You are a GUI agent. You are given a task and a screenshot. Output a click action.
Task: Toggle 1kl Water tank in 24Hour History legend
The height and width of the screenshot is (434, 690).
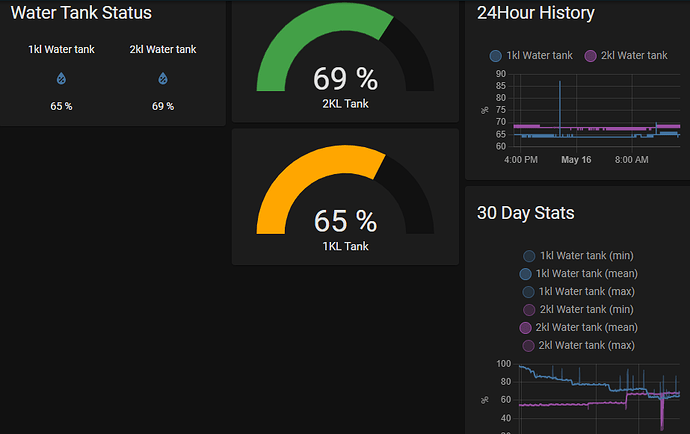click(x=531, y=56)
